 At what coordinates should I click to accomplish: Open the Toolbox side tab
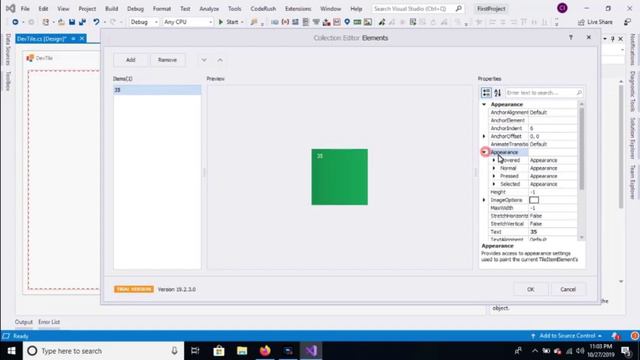click(x=7, y=81)
